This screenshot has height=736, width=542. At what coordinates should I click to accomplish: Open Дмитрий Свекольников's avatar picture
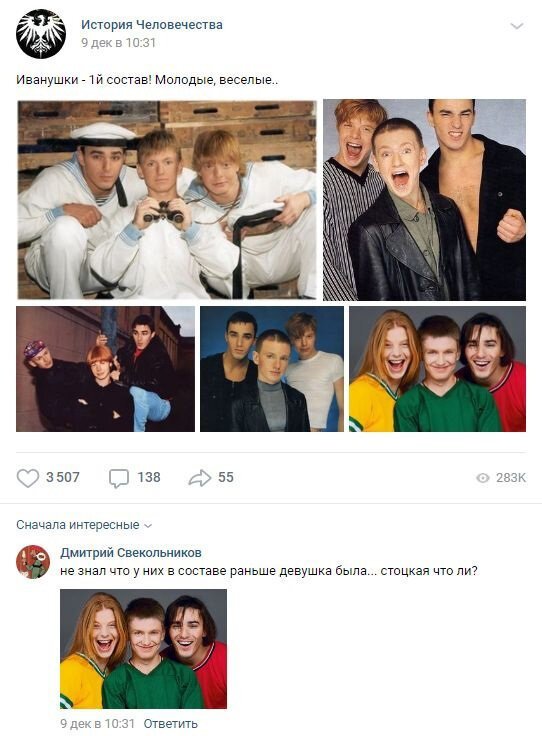tap(33, 561)
